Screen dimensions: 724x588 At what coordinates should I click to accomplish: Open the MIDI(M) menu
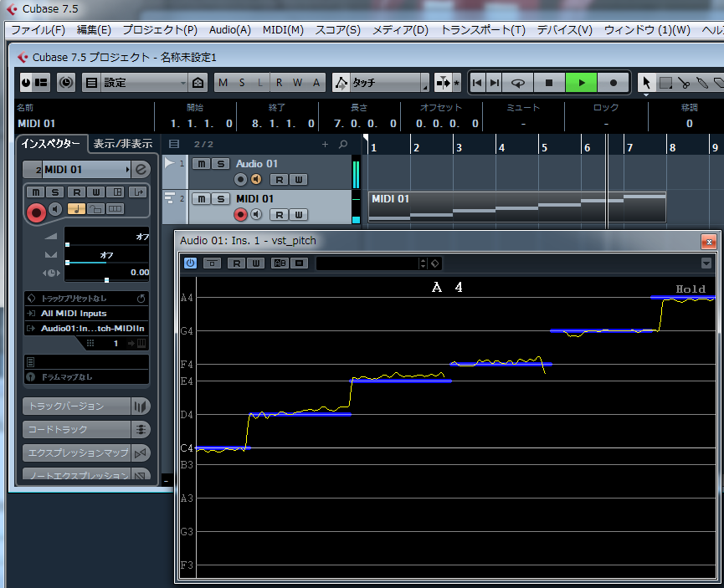tap(283, 30)
